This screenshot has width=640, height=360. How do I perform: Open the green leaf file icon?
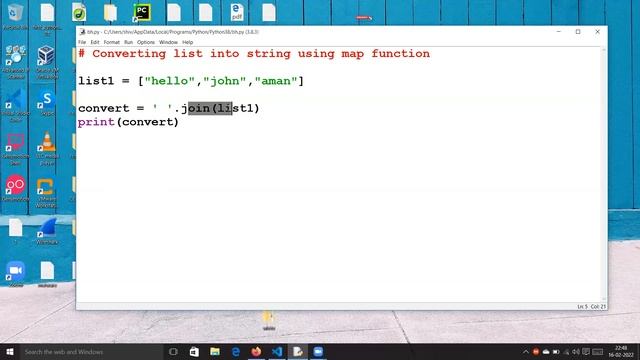[79, 13]
